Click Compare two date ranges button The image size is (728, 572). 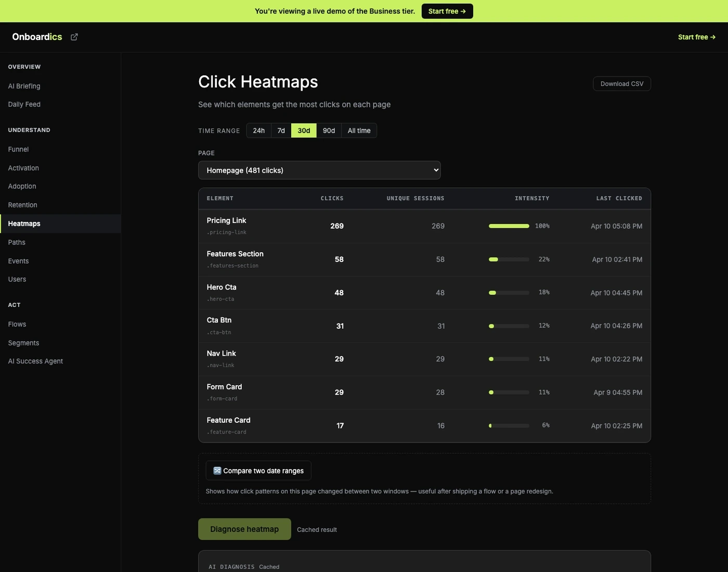(258, 471)
